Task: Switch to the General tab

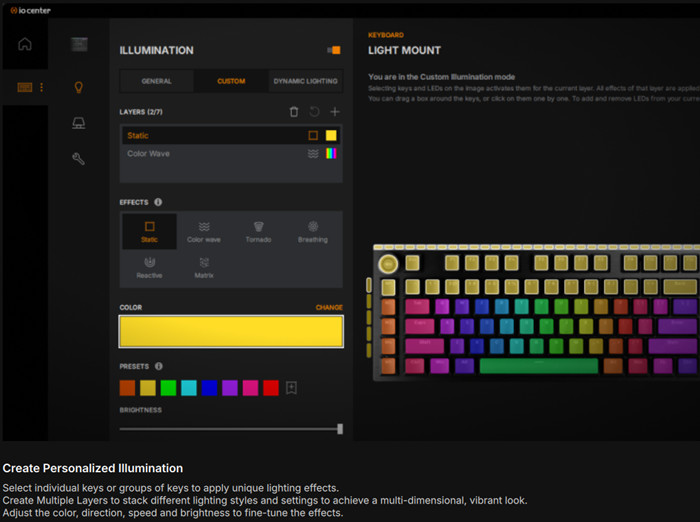Action: point(156,81)
